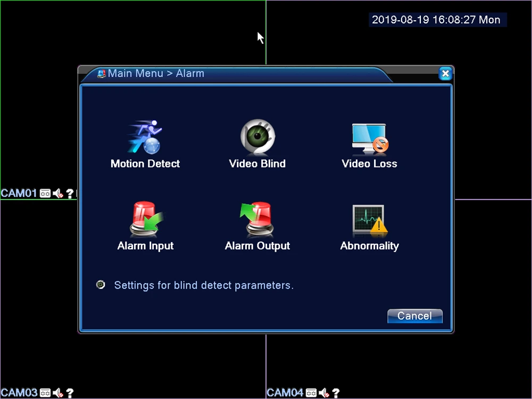Open the Abnormality warning monitor icon
Screen dimensions: 532x399
(x=370, y=220)
